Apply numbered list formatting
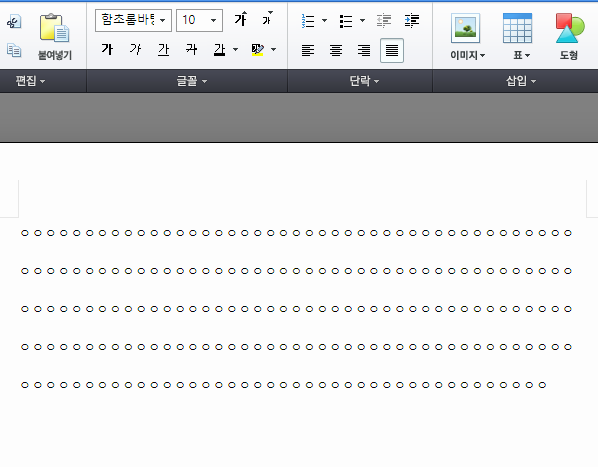Screen dimensions: 598x467 [308, 21]
